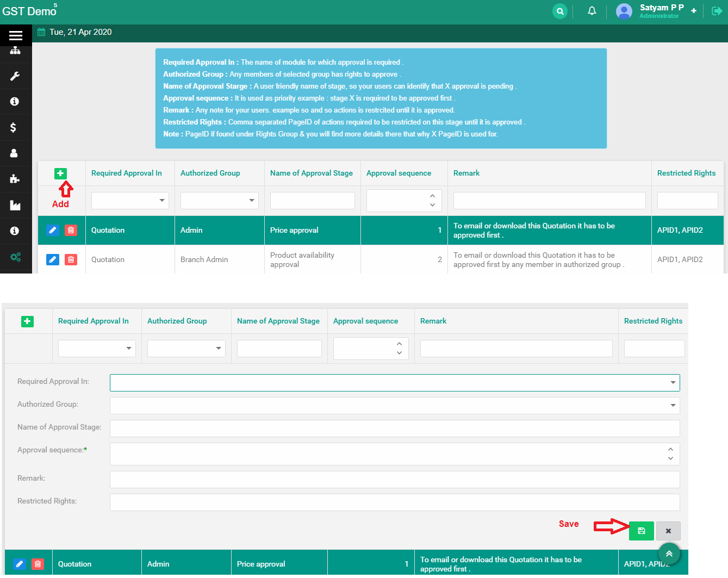The image size is (728, 578).
Task: Increase the Approval sequence form stepper
Action: [x=670, y=449]
